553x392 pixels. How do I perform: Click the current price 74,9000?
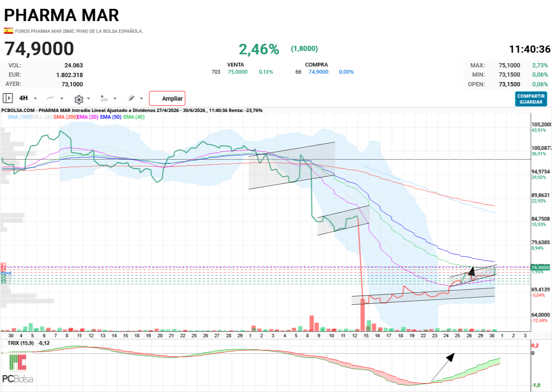[39, 49]
